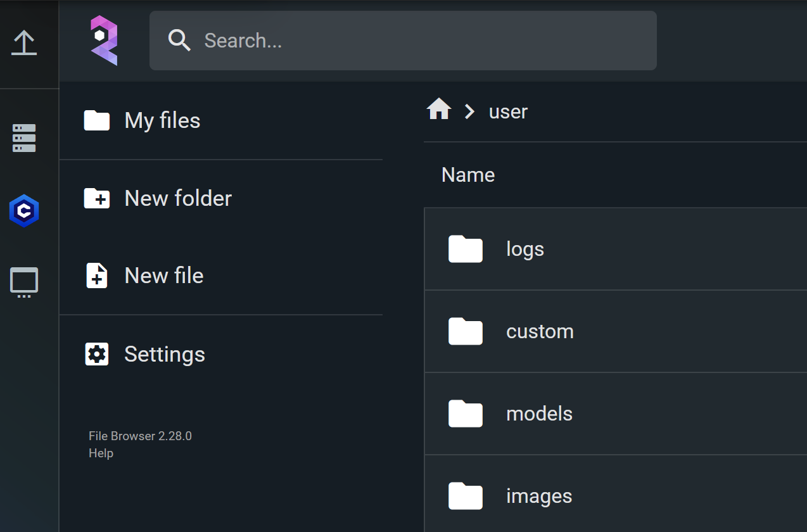
Task: Click the New folder plus icon
Action: [96, 198]
